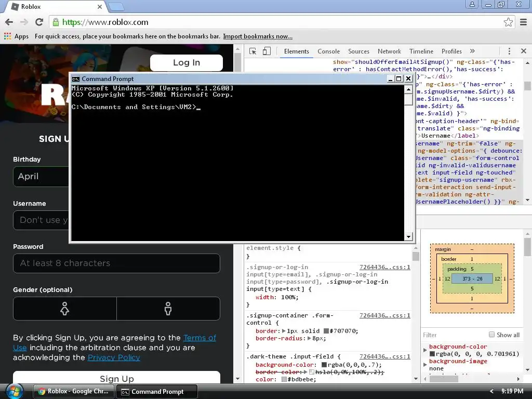The height and width of the screenshot is (399, 532).
Task: Open the Sources tab
Action: pos(358,51)
